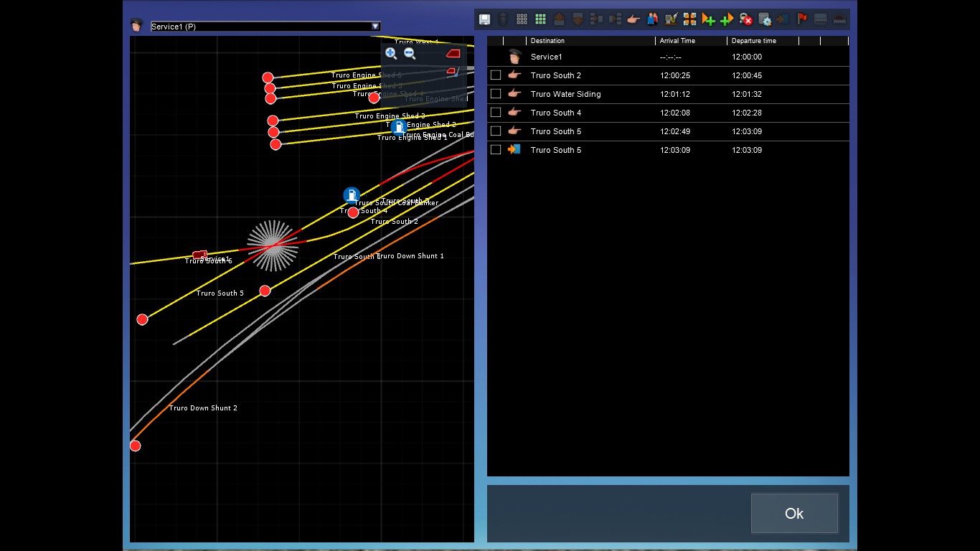Tick the checkbox for Truro South 2

(x=496, y=75)
